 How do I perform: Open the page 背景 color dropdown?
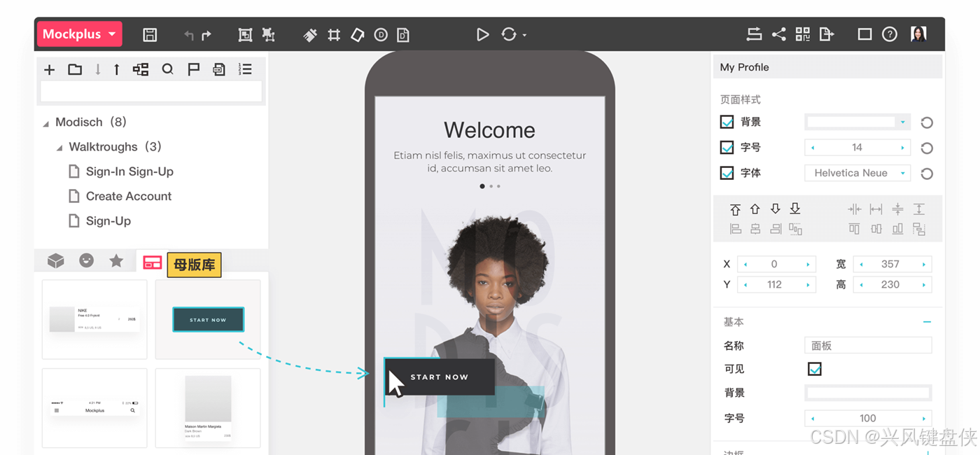point(903,122)
